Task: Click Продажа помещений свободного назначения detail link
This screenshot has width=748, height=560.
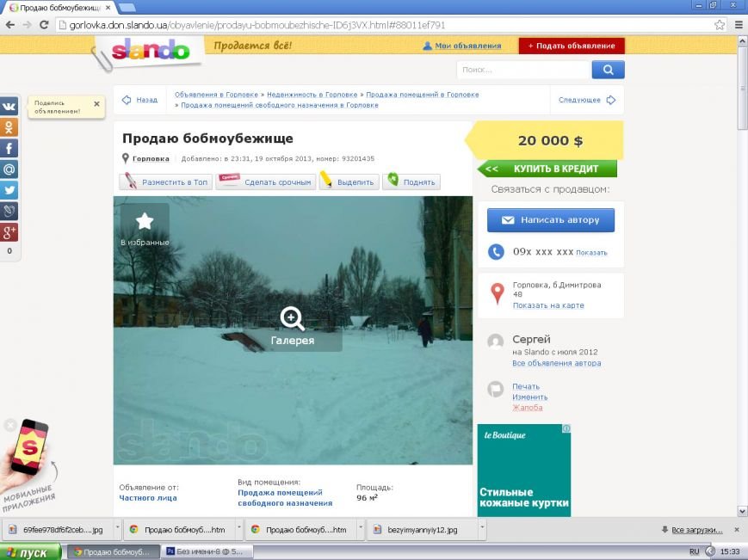Action: click(x=285, y=497)
